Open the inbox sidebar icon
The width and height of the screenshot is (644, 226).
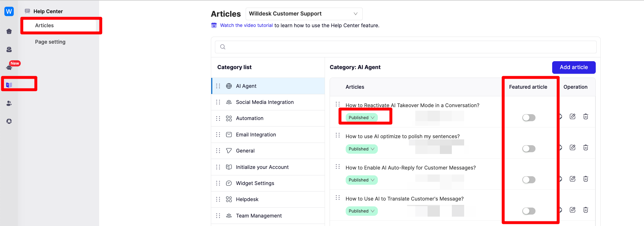(9, 49)
